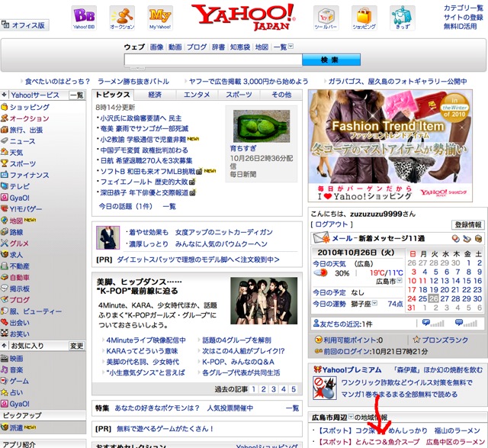
Task: Click the cardigan model thumbnail
Action: (108, 237)
